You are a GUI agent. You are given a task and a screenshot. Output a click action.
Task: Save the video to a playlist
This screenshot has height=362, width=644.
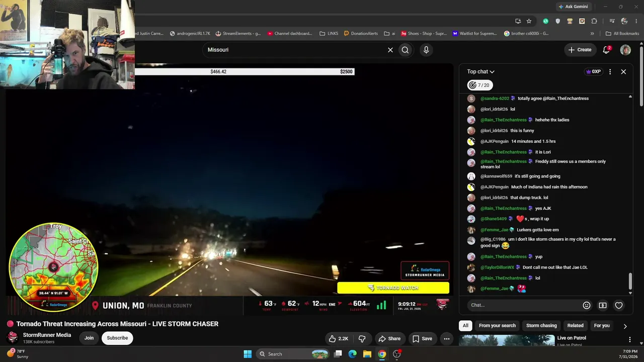423,339
